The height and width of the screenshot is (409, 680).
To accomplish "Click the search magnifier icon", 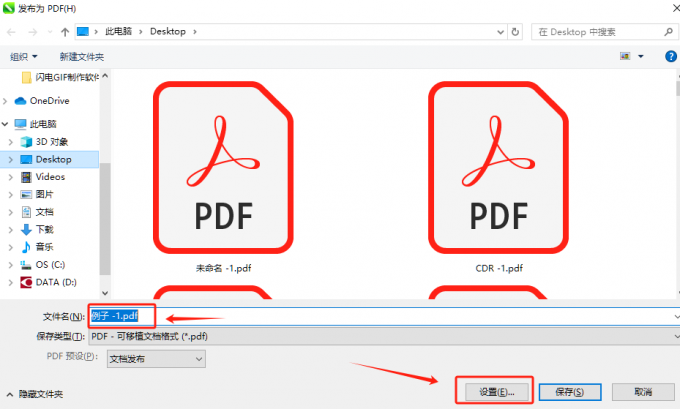I will (x=668, y=32).
